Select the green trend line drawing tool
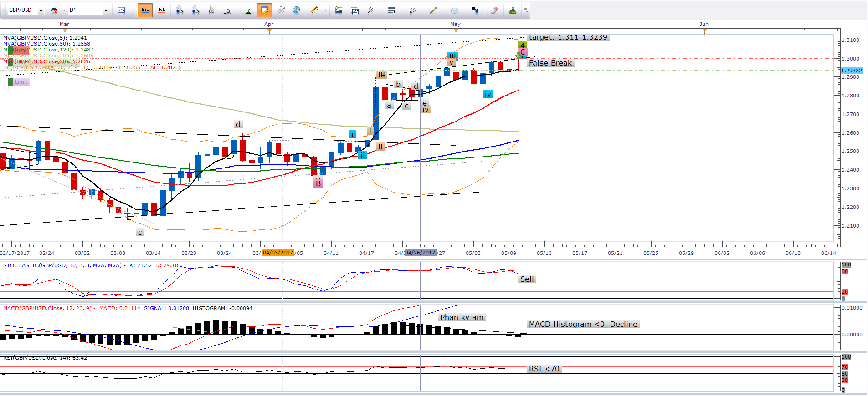This screenshot has width=868, height=396. pos(433,10)
